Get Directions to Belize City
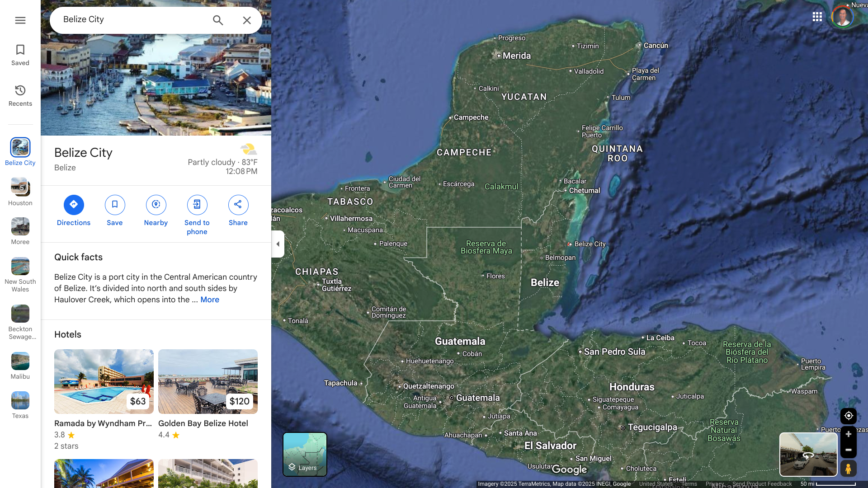The height and width of the screenshot is (488, 868). (74, 205)
